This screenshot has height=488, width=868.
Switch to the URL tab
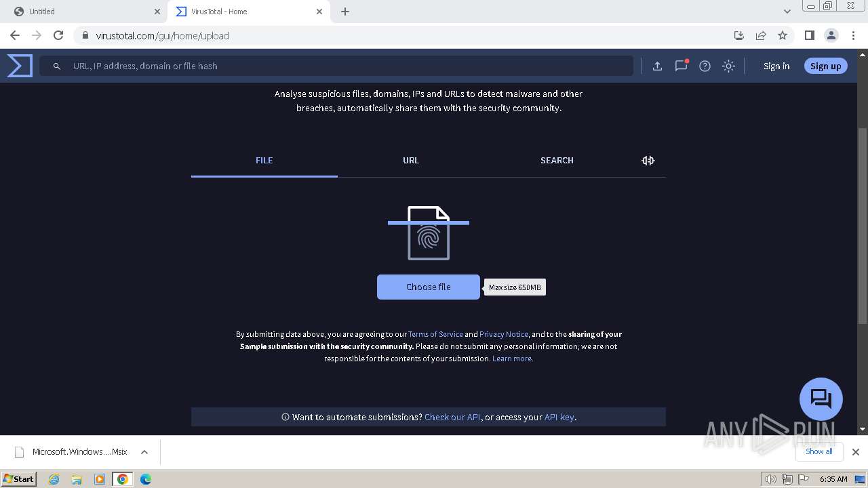click(411, 161)
